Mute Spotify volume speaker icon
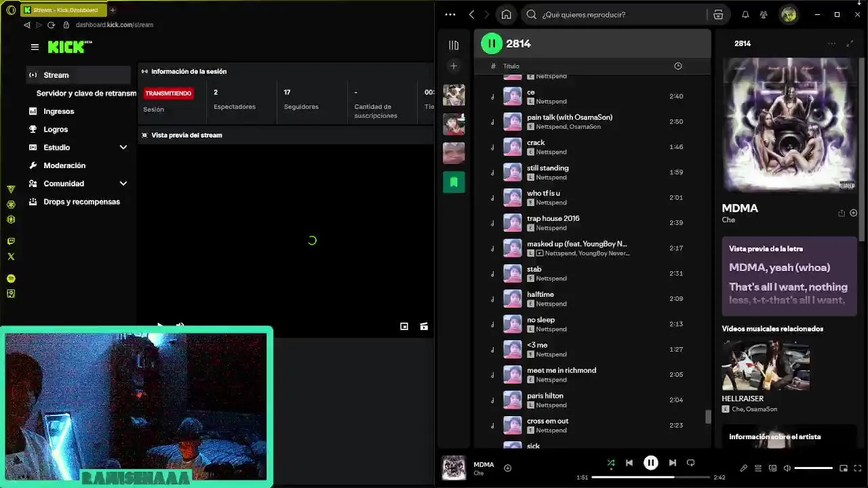This screenshot has height=488, width=868. [x=787, y=468]
